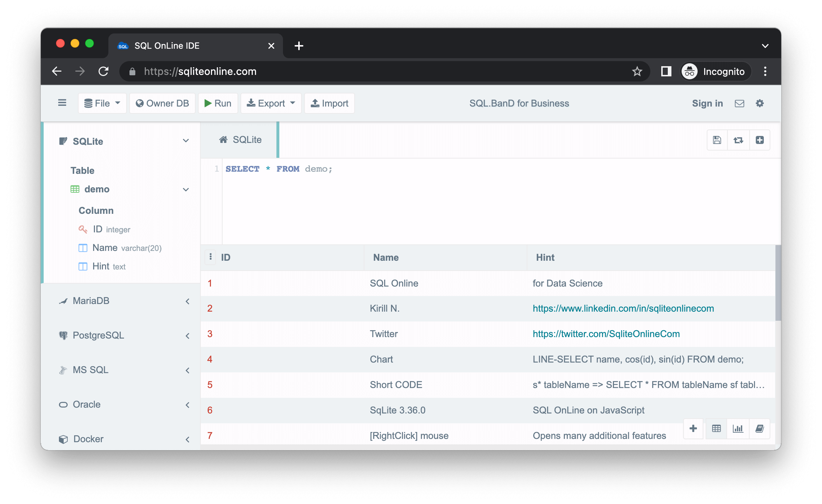Click the table grid view icon

click(x=716, y=428)
